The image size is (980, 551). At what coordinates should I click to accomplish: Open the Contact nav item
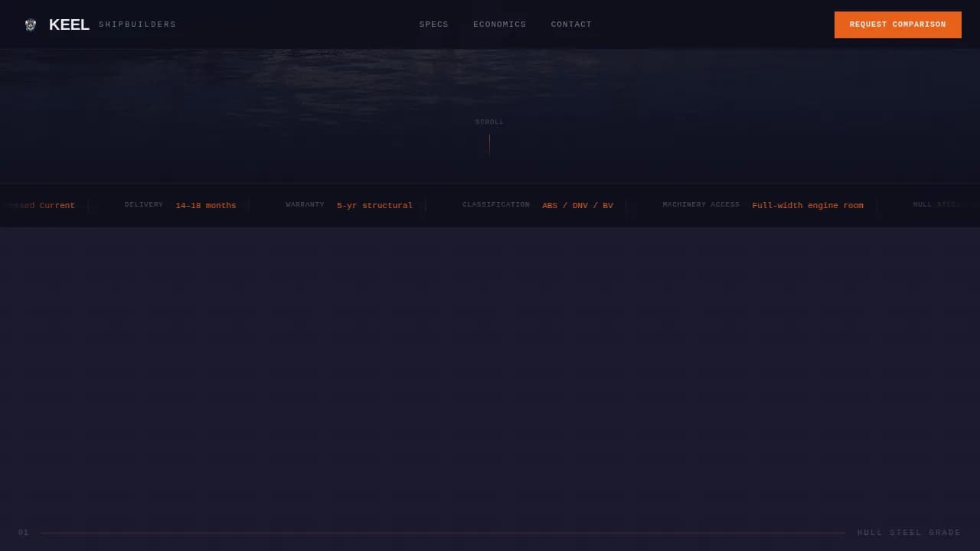pyautogui.click(x=571, y=24)
